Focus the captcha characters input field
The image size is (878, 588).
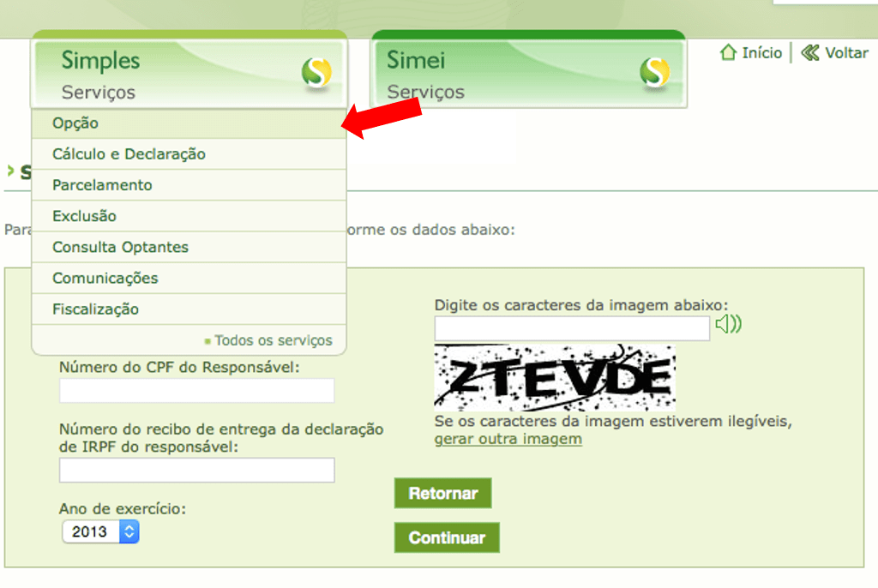[572, 328]
